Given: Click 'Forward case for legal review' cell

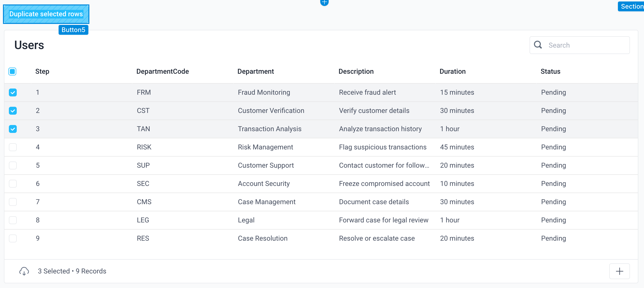Looking at the screenshot, I should [x=384, y=220].
